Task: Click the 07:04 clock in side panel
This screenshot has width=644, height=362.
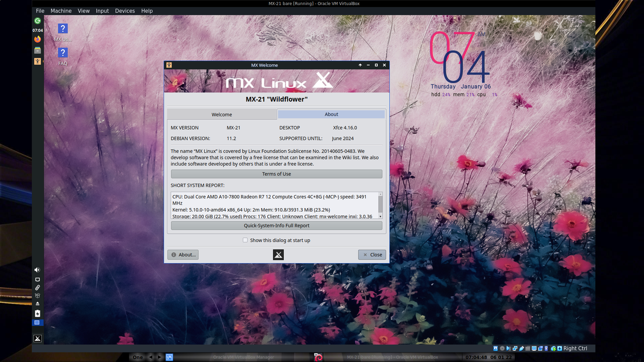Action: pyautogui.click(x=37, y=30)
